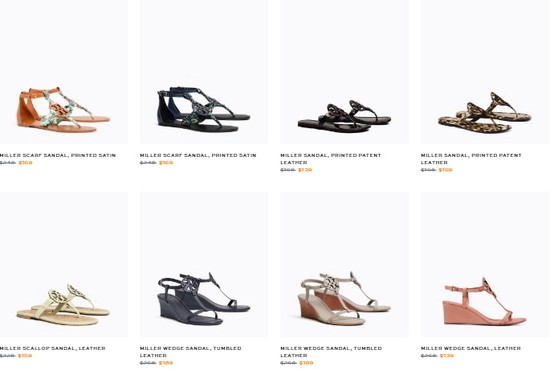550x370 pixels.
Task: View the beige Miller Wedge Sandal image
Action: coord(344,264)
